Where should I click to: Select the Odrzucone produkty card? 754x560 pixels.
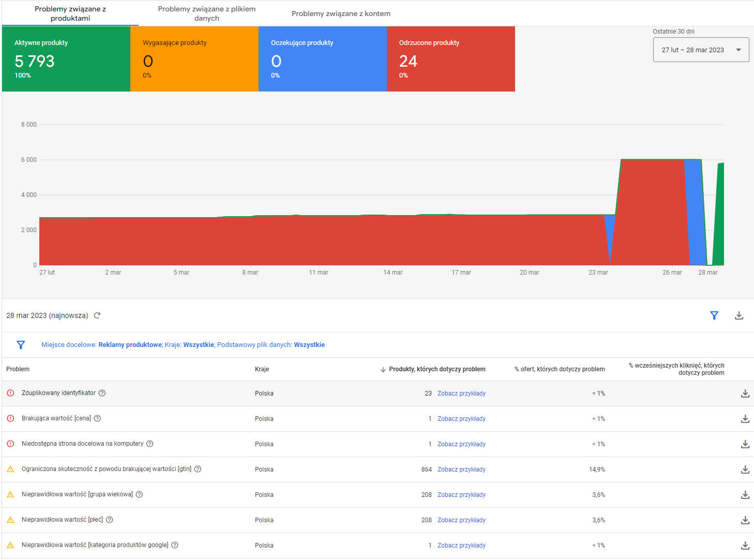tap(451, 59)
